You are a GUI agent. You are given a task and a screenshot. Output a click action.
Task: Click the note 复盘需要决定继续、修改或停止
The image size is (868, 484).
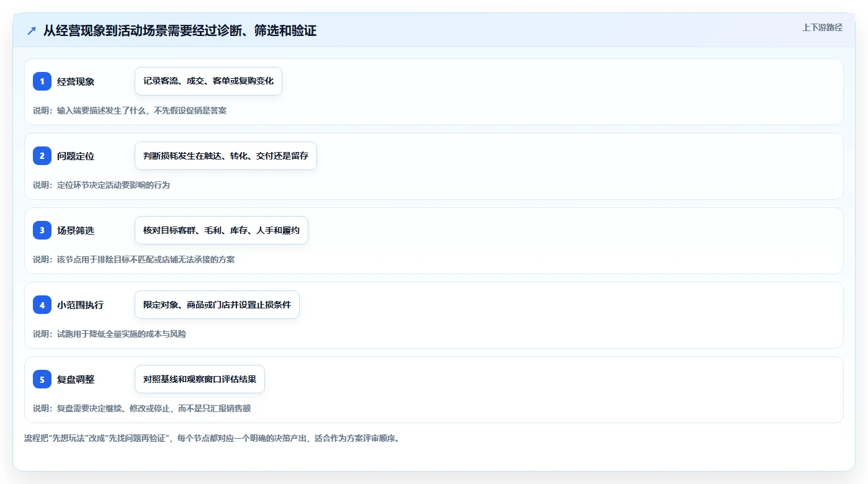[x=142, y=408]
